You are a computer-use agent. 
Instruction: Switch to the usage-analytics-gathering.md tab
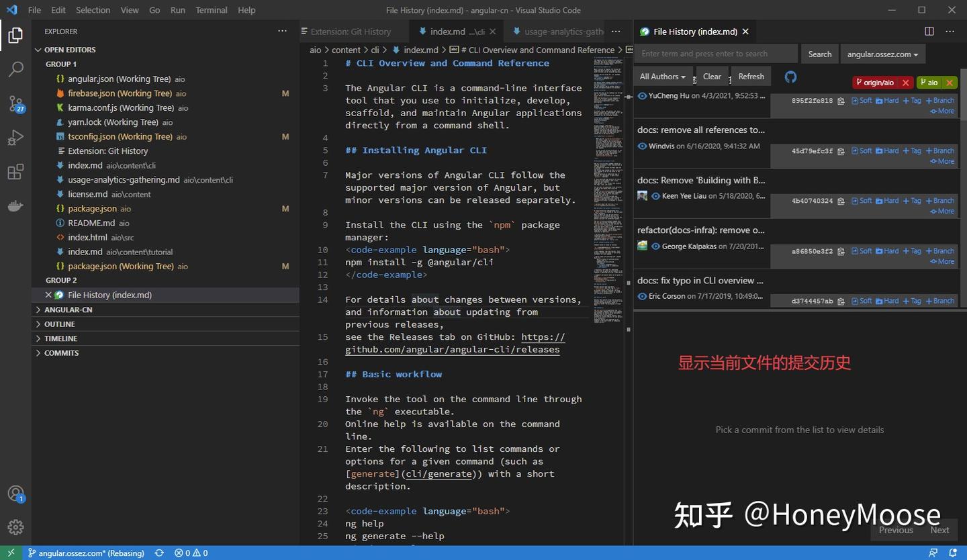point(564,31)
